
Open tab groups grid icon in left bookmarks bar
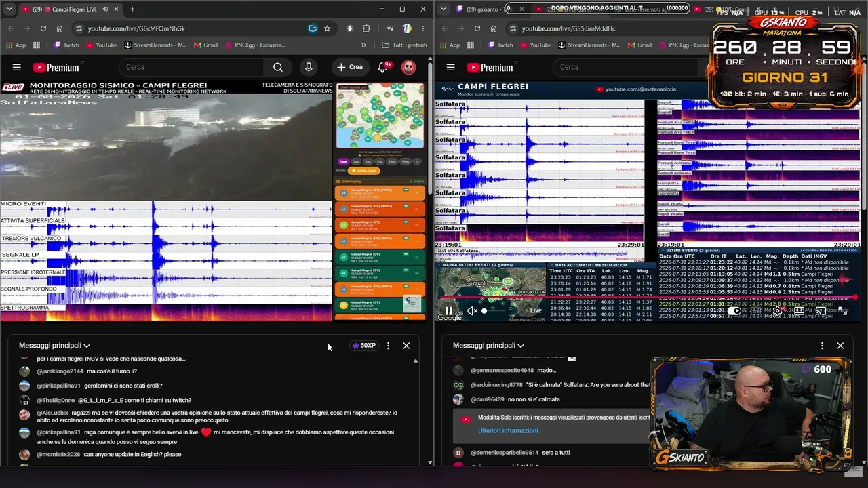pyautogui.click(x=36, y=45)
